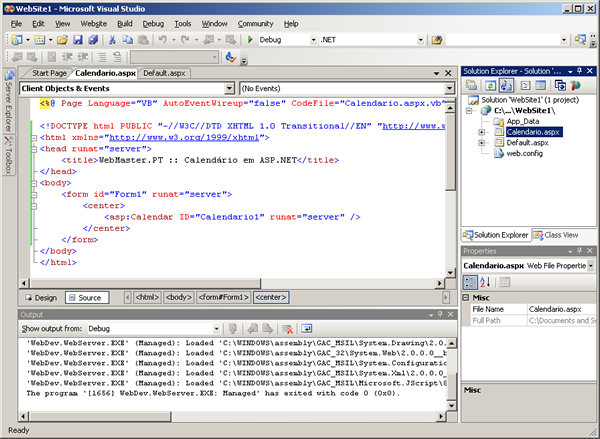Open the Website menu
Viewport: 600px width, 439px height.
click(93, 24)
